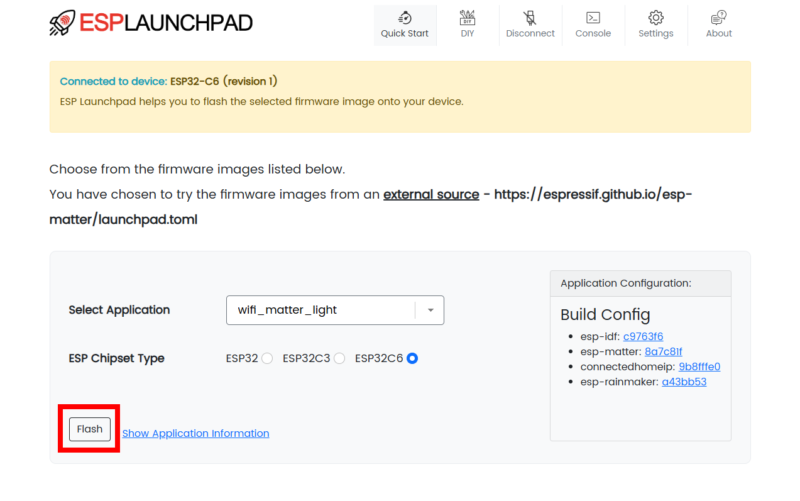Select the ESP32C6 chipset radio button
This screenshot has height=501, width=800.
tap(412, 359)
